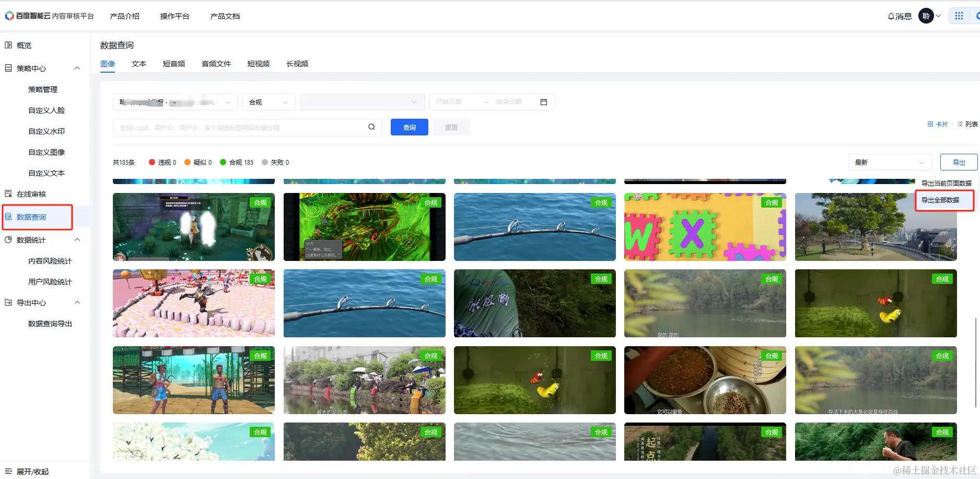Click the 疑似 0 status count
Viewport: 980px width, 479px height.
point(198,162)
